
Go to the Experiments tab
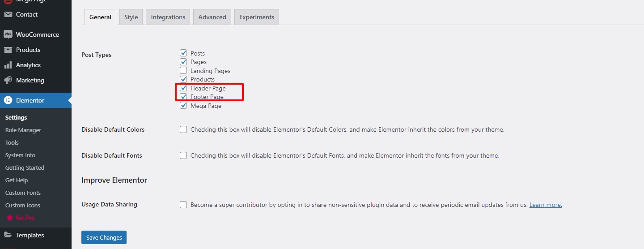[257, 17]
